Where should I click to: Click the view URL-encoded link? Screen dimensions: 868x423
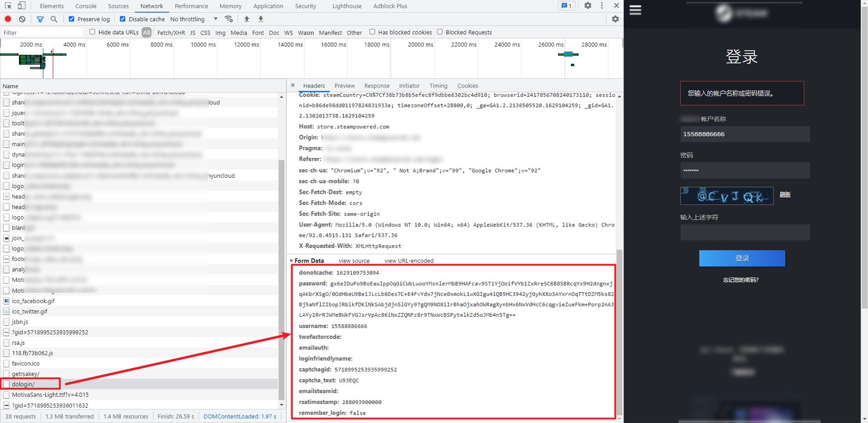[408, 261]
